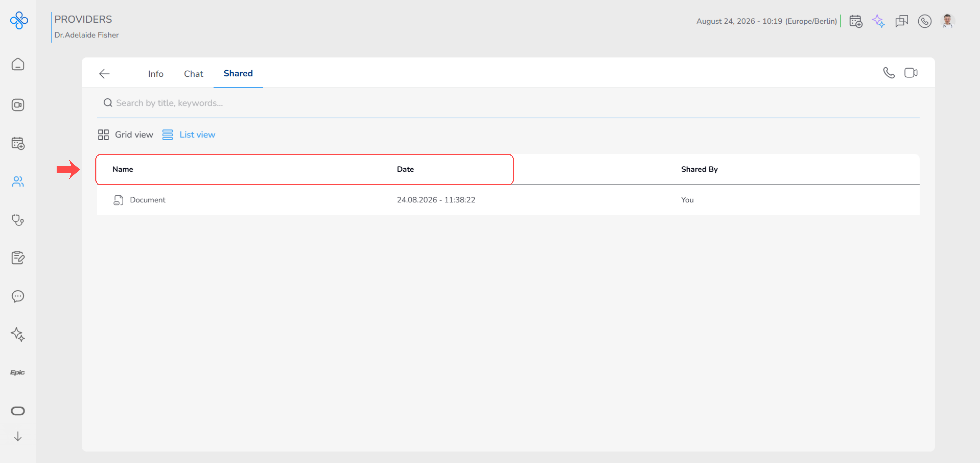Switch to the Chat tab
The height and width of the screenshot is (463, 980).
(193, 74)
